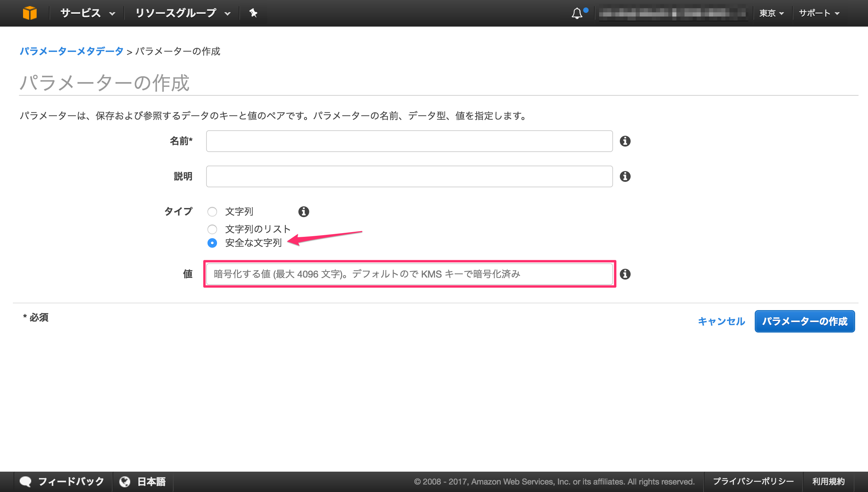Click the AWS logo cube icon
The width and height of the screenshot is (868, 492).
pos(30,13)
